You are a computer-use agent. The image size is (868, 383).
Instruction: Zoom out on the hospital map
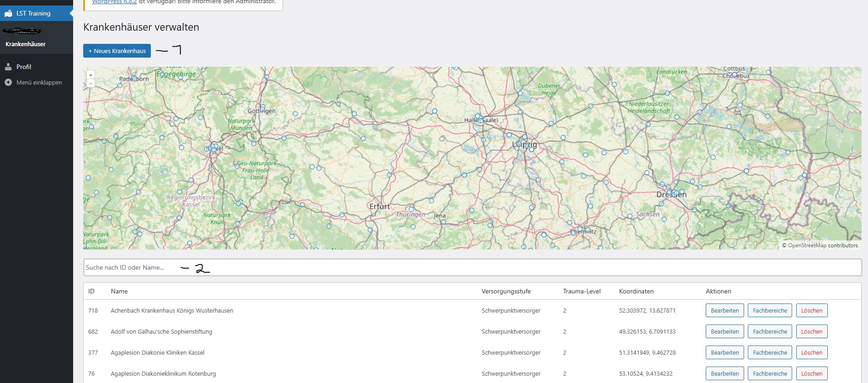(x=91, y=83)
